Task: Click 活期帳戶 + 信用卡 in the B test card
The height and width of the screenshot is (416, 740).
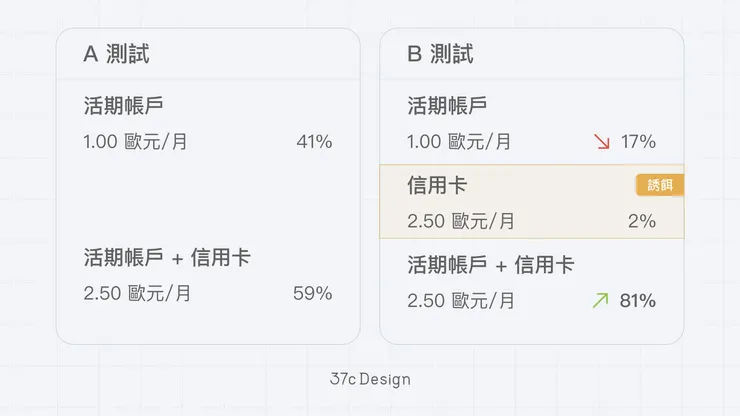Action: point(491,265)
